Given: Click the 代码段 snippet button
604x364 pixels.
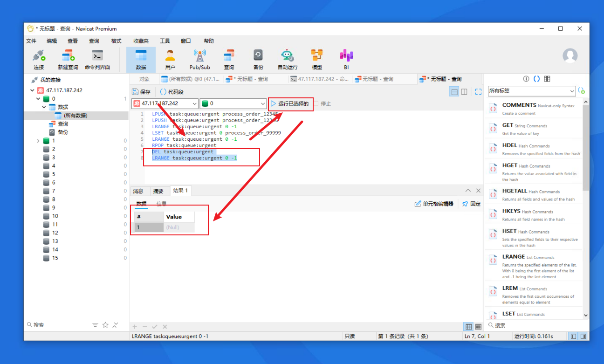Looking at the screenshot, I should click(172, 92).
